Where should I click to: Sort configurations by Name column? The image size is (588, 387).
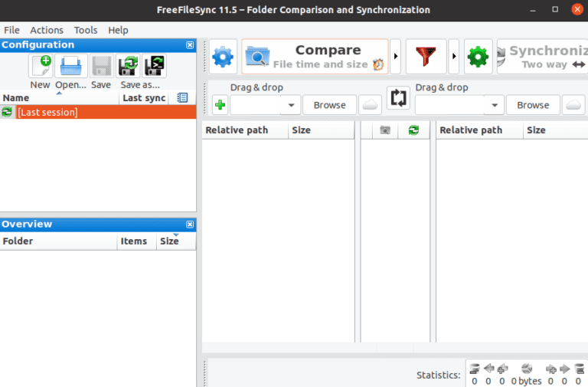(x=60, y=98)
